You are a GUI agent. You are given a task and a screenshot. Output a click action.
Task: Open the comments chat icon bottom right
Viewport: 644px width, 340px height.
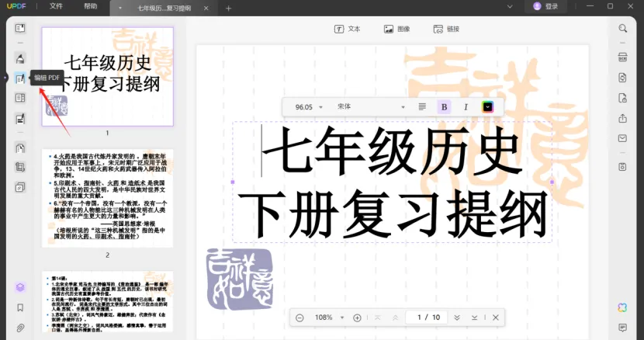(x=622, y=328)
